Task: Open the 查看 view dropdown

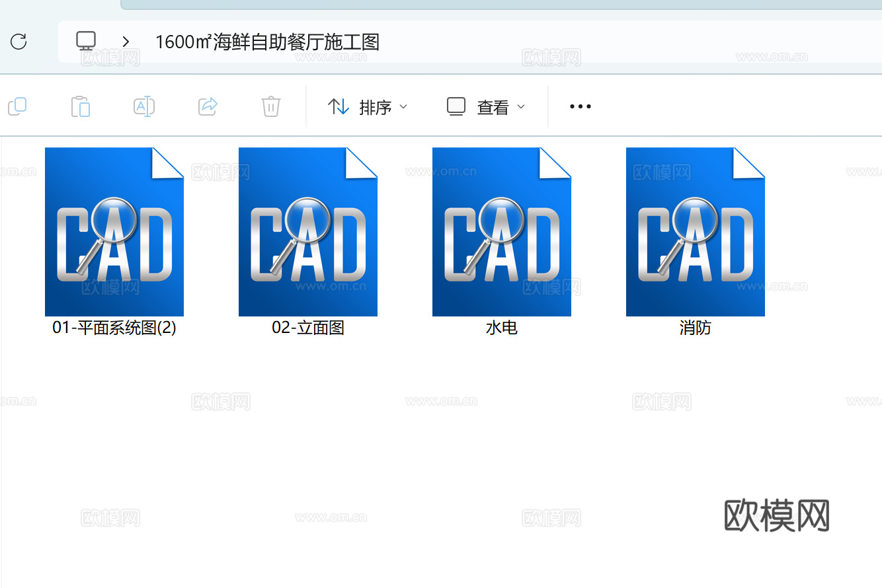Action: tap(486, 106)
